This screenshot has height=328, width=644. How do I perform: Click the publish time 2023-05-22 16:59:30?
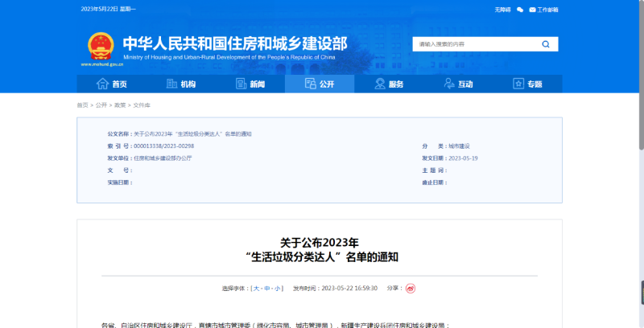click(x=349, y=289)
